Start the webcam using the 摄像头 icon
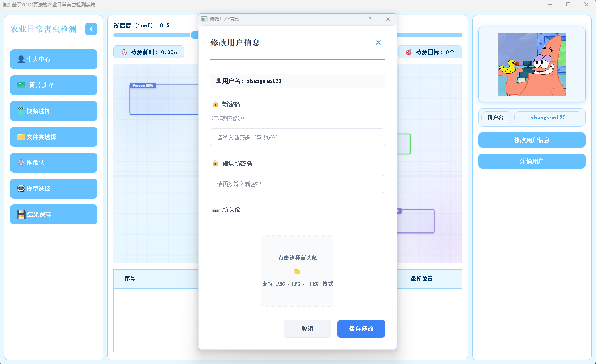Screen dimensions: 596x364 (x=21, y=162)
